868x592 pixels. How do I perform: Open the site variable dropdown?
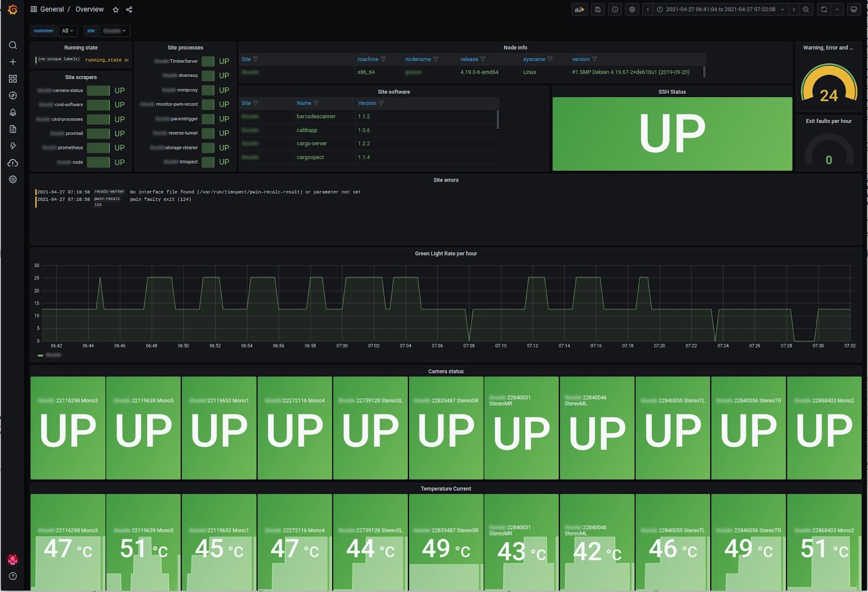[114, 31]
